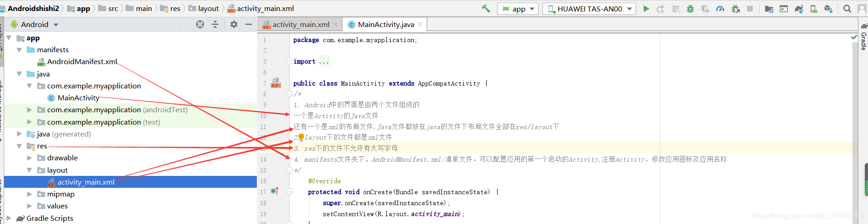Expand the values folder
The height and width of the screenshot is (224, 868).
[x=29, y=206]
